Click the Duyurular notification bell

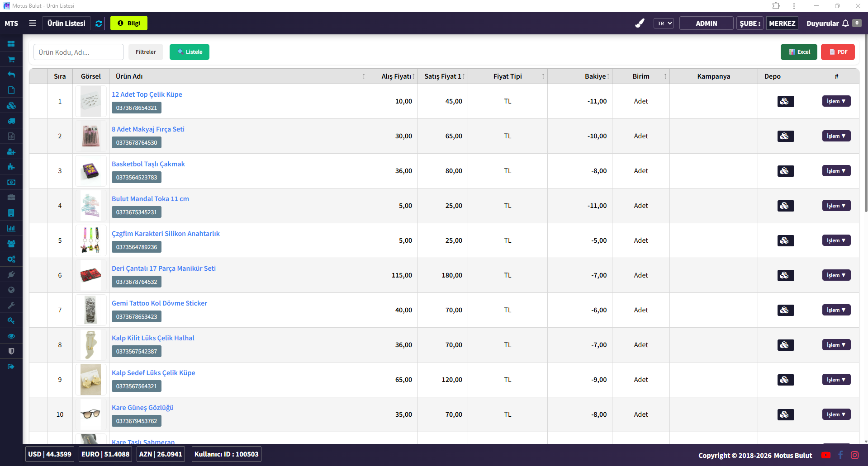tap(845, 24)
